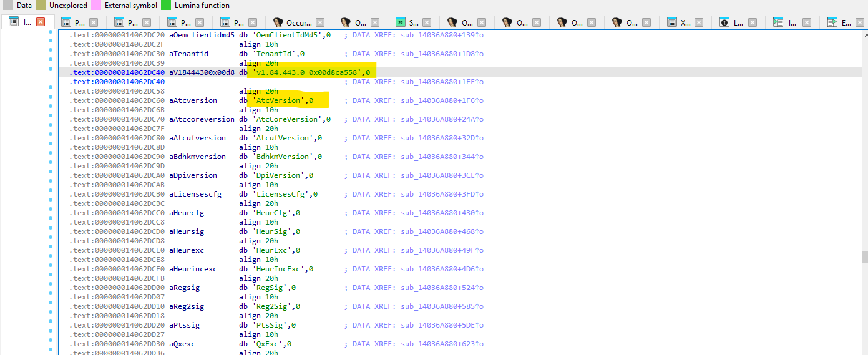Select the aHeurcfg label name
Screen dimensions: 868x355
click(187, 213)
